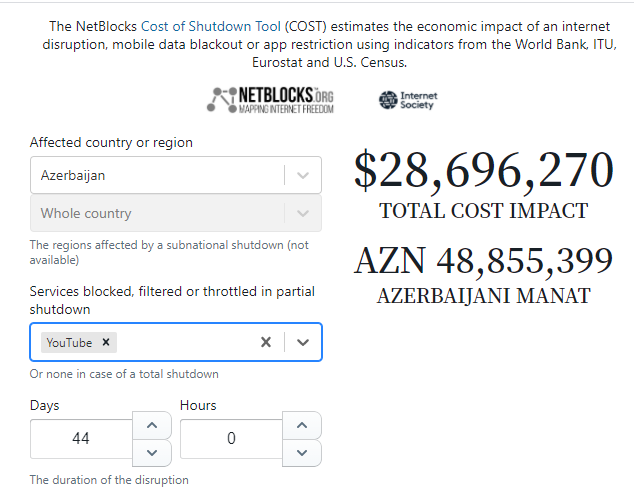
Task: Focus the Hours input showing 0
Action: (231, 439)
